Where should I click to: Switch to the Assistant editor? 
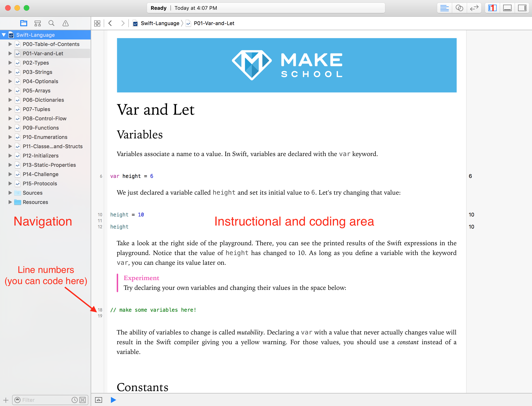pos(459,8)
